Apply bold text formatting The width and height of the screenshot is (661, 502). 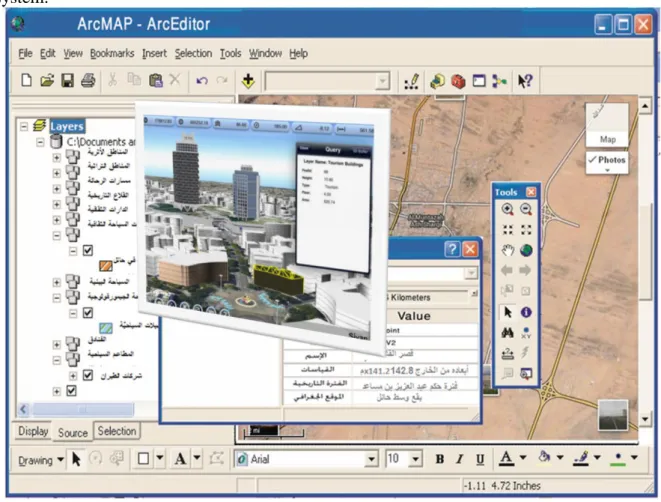pyautogui.click(x=440, y=459)
